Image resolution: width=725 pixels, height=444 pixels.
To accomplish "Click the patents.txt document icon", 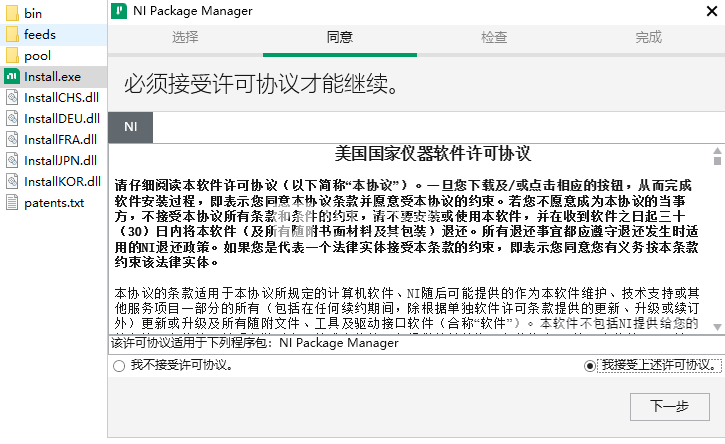I will (12, 203).
